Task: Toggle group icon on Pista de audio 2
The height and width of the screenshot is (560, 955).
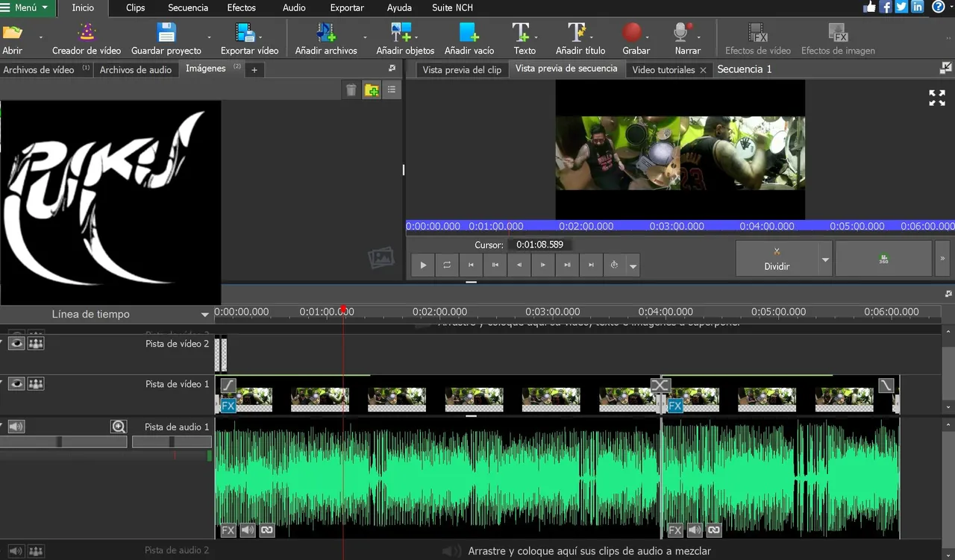Action: coord(36,551)
